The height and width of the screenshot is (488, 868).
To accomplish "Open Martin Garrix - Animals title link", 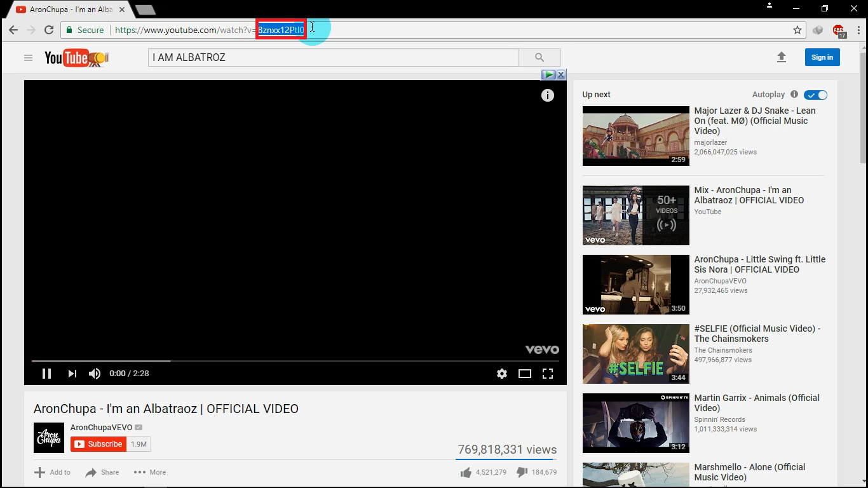I will (757, 403).
